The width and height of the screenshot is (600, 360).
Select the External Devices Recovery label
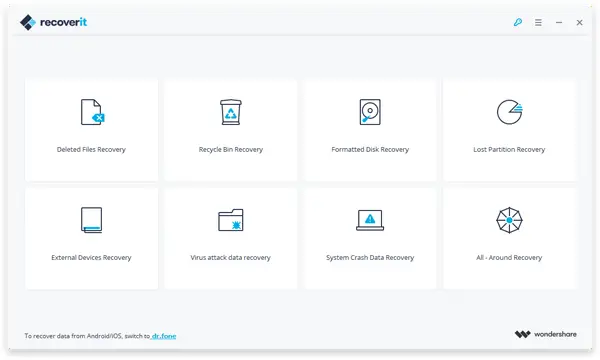tap(91, 257)
